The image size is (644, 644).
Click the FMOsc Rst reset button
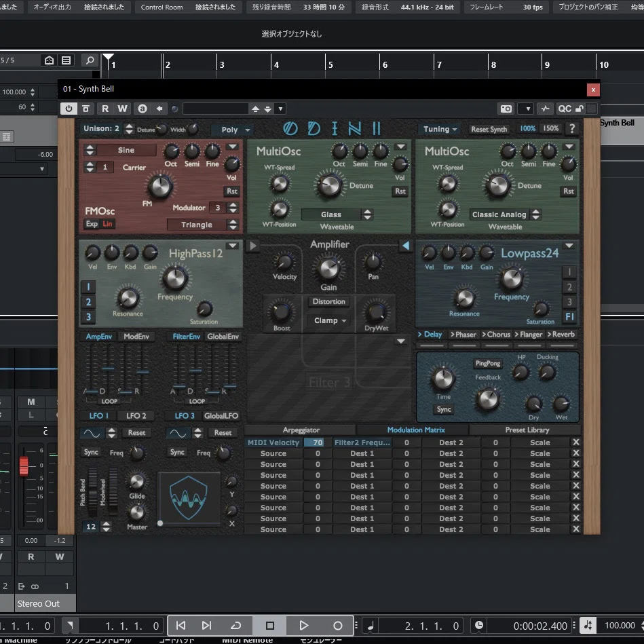[x=232, y=191]
